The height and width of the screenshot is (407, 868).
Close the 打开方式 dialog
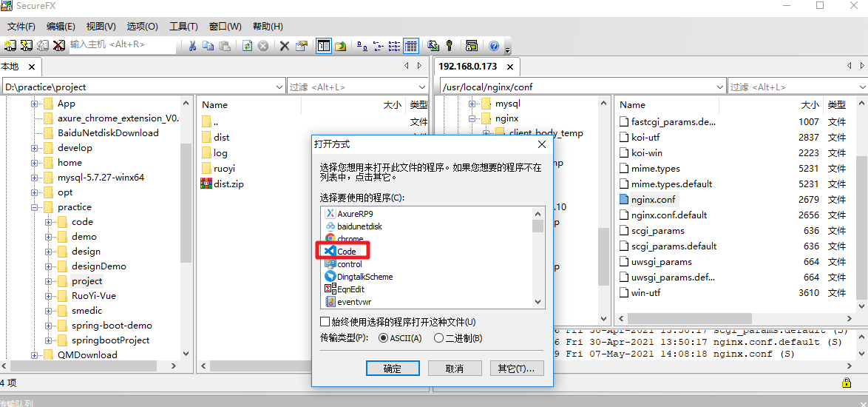[542, 145]
